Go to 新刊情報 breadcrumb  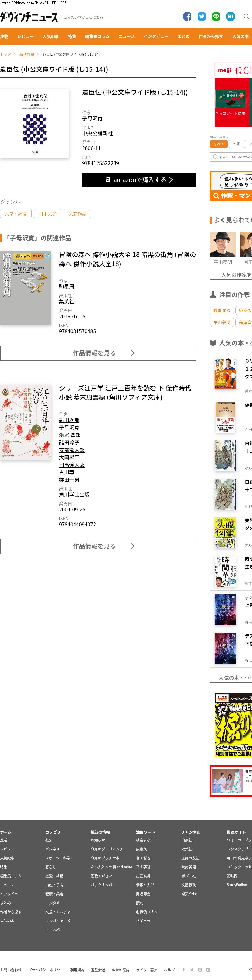click(27, 54)
